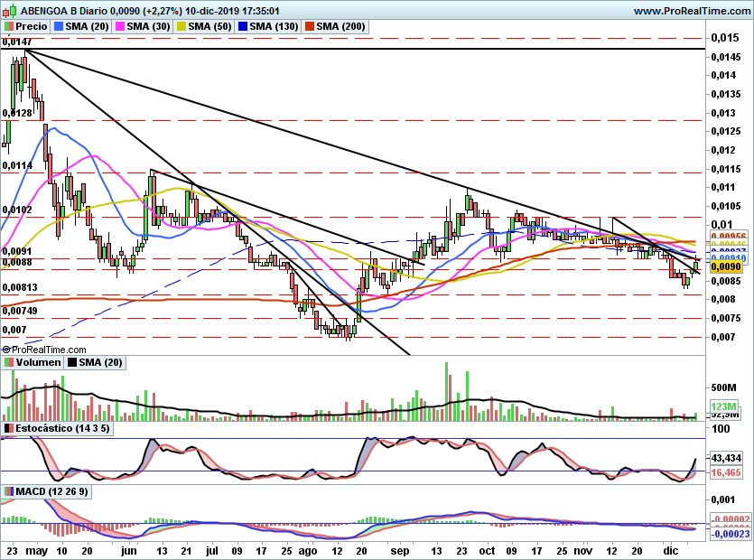Click the SMA (20) label in price legend
The width and height of the screenshot is (754, 560).
(x=87, y=26)
